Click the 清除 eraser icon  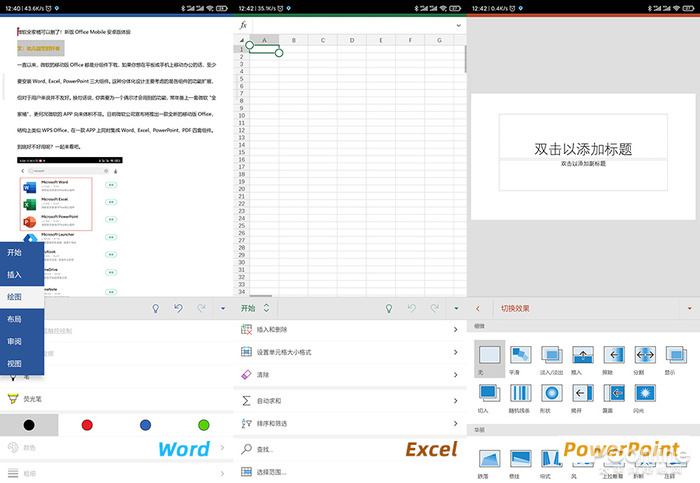click(x=246, y=375)
